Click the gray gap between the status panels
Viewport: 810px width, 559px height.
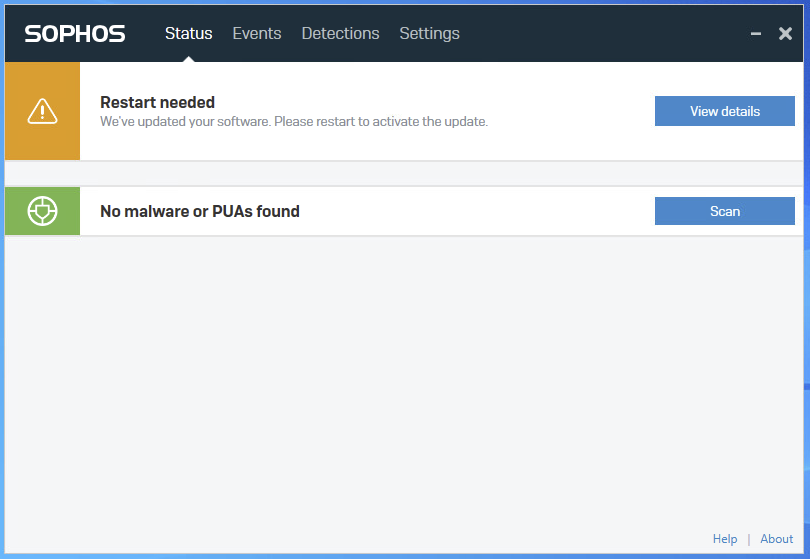[404, 174]
